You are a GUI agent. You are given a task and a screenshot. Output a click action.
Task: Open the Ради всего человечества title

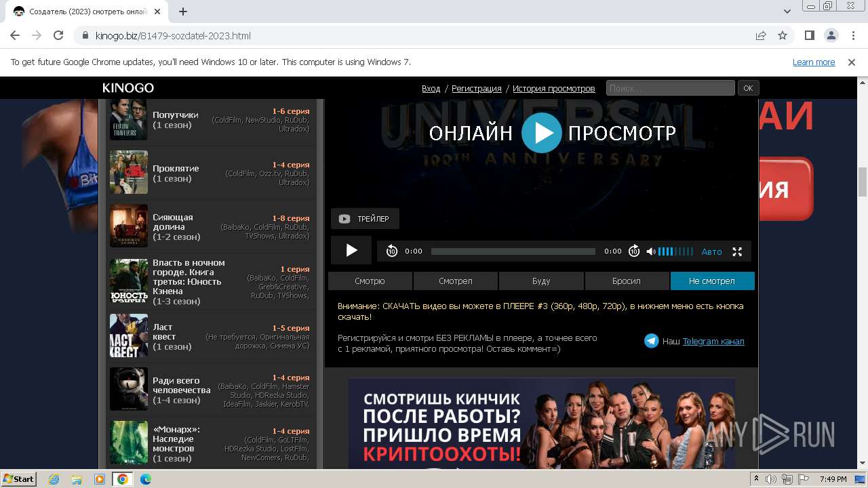182,385
